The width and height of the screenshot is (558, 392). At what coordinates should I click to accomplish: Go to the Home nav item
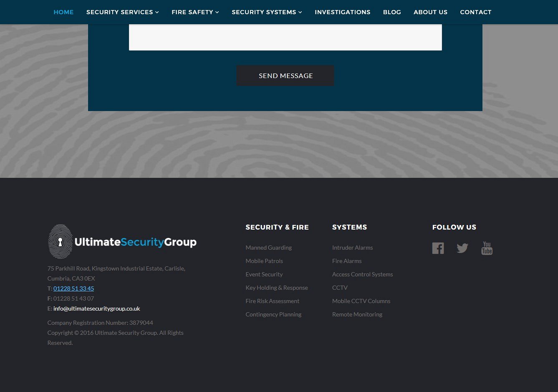coord(63,12)
